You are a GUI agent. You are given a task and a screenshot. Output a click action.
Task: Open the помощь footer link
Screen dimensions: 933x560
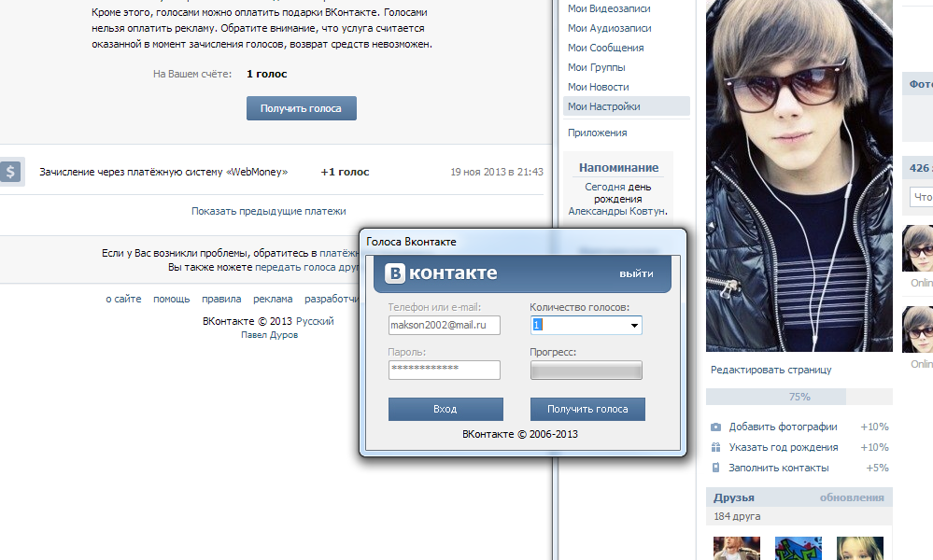171,299
